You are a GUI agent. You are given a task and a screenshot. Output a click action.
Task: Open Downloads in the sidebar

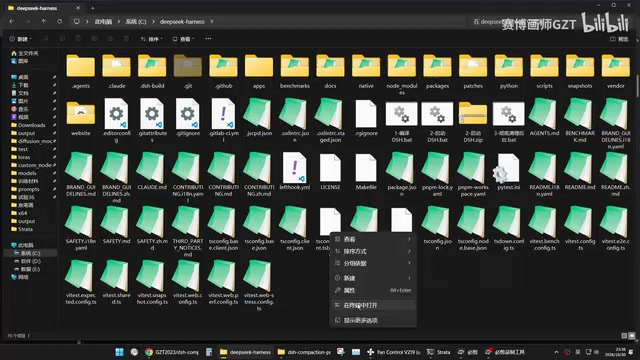coord(31,125)
